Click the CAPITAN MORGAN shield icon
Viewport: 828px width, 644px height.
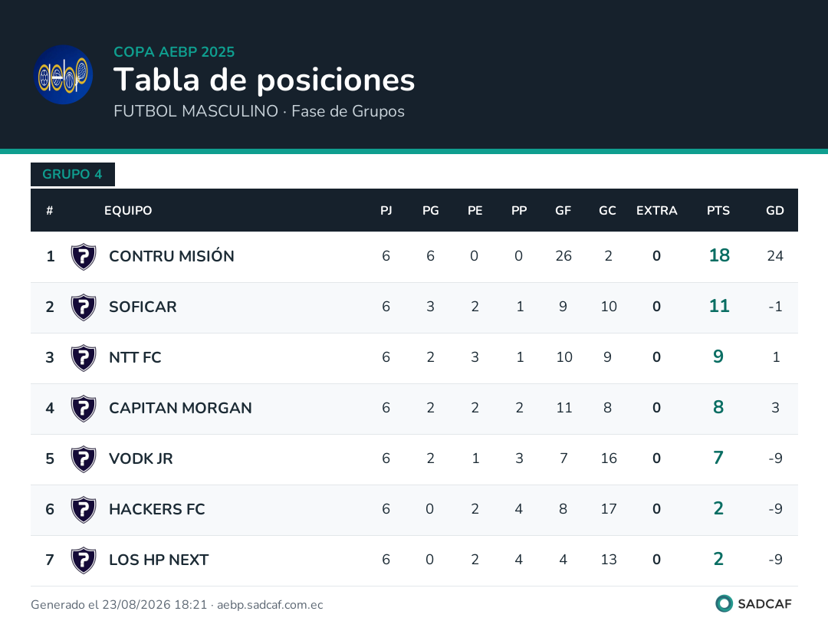pyautogui.click(x=84, y=409)
